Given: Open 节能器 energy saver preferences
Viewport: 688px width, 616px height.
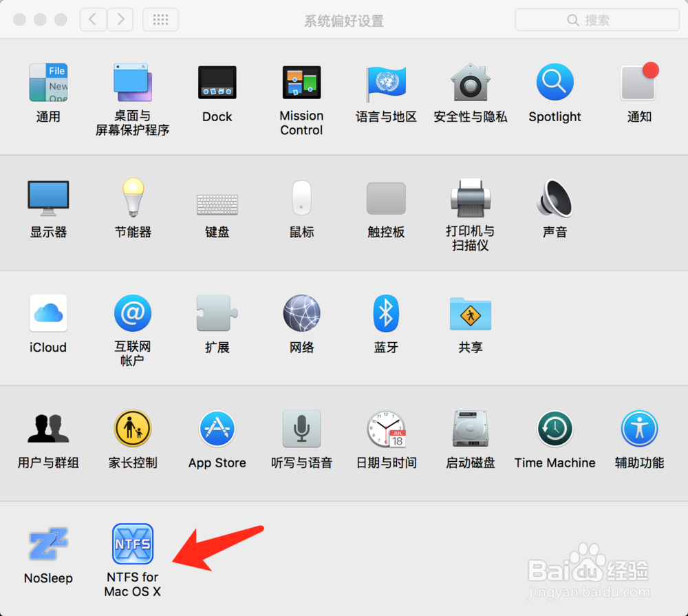Looking at the screenshot, I should pyautogui.click(x=133, y=198).
